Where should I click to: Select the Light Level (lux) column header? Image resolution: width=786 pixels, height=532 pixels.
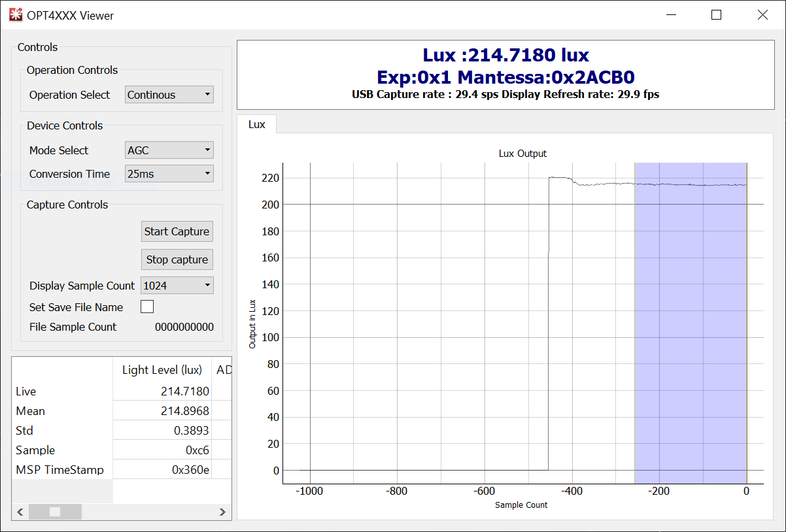pos(162,370)
